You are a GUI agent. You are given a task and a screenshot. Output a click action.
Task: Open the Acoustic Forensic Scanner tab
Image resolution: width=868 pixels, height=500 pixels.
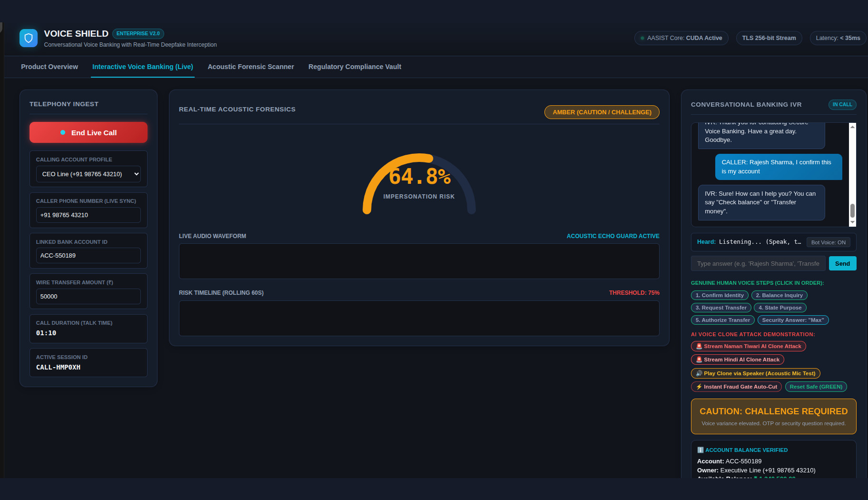click(x=251, y=67)
